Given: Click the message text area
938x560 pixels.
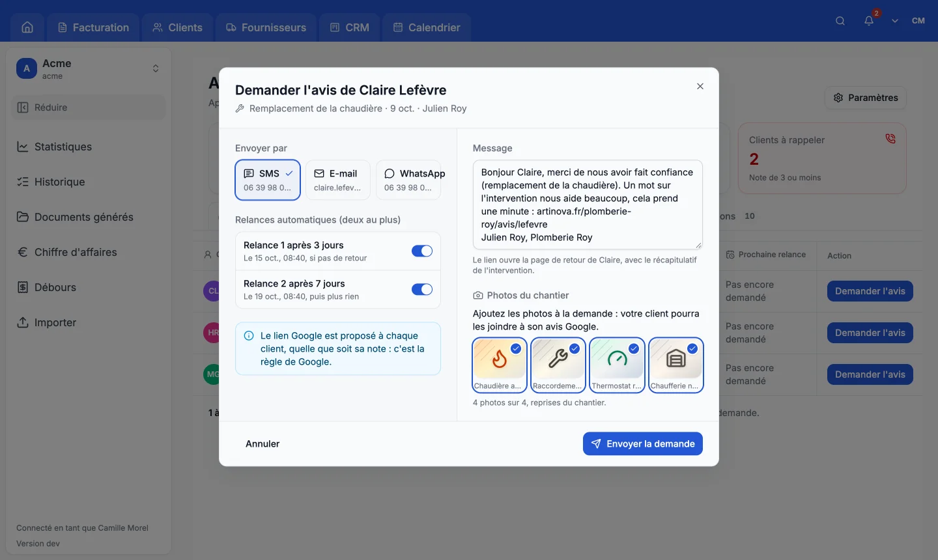Looking at the screenshot, I should tap(588, 204).
